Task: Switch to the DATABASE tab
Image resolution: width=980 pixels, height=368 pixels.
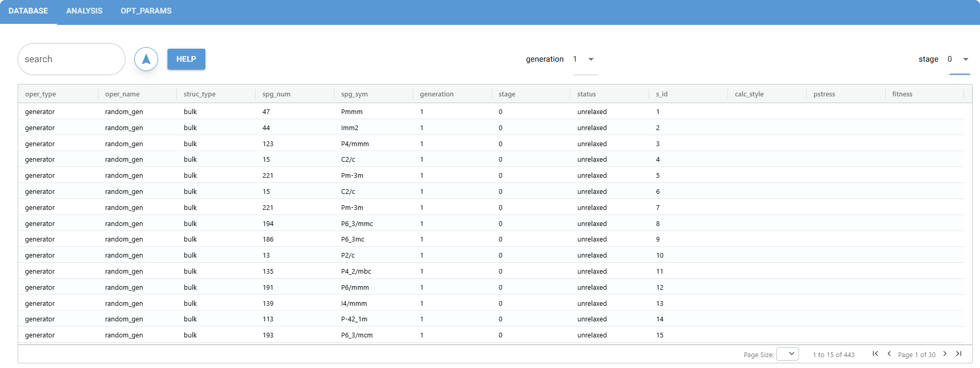Action: pos(29,11)
